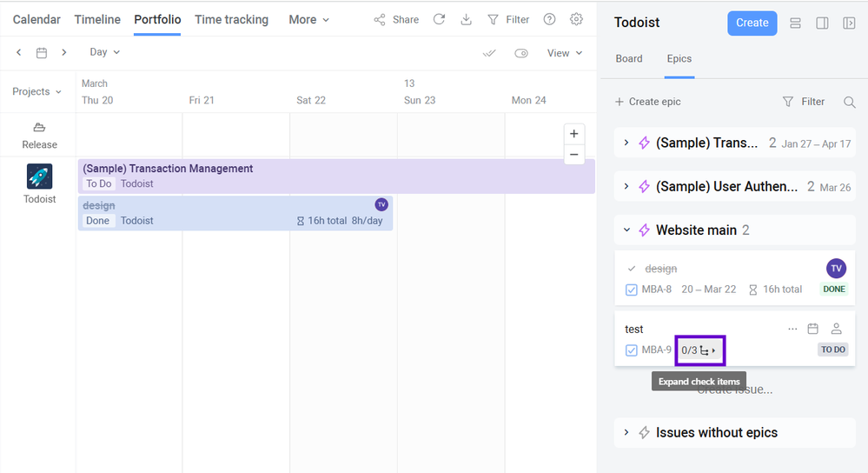Screen dimensions: 868x473
Task: Open the calendar date picker icon
Action: click(42, 53)
